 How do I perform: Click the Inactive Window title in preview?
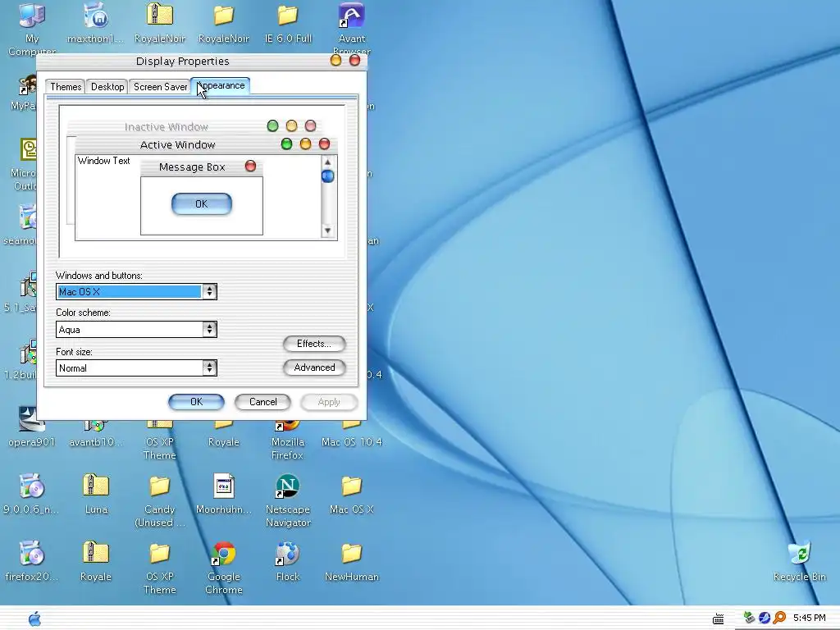pyautogui.click(x=166, y=127)
